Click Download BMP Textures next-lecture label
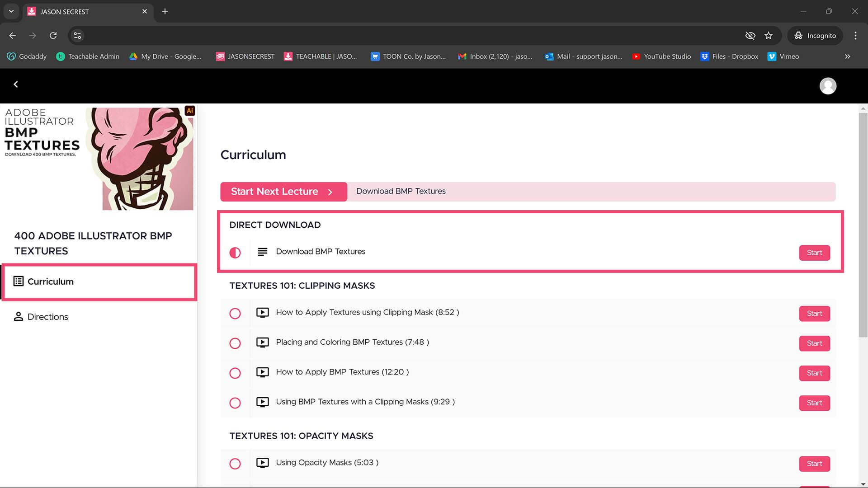 point(401,191)
